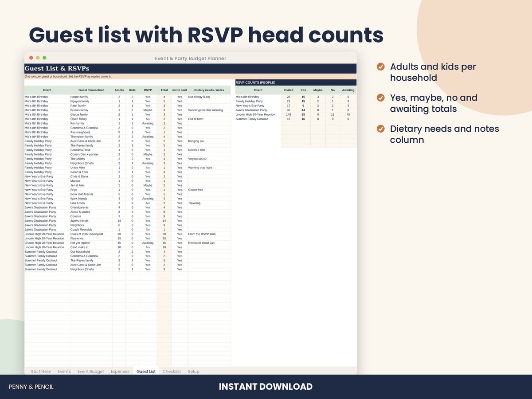Select the Priya guest cell

(x=91, y=190)
